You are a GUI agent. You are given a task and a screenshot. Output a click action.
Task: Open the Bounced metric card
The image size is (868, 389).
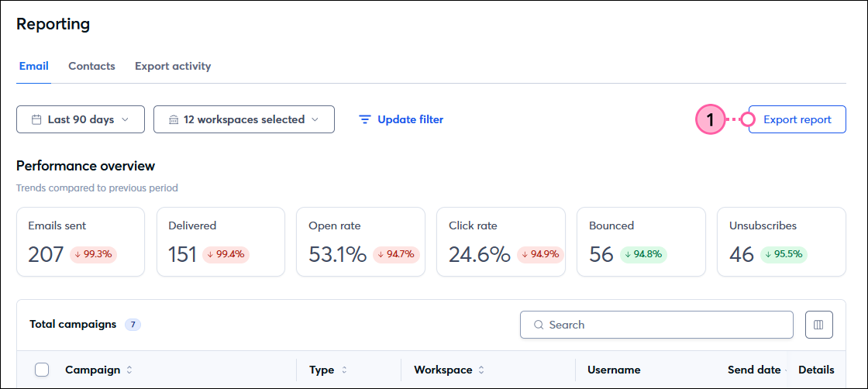pyautogui.click(x=641, y=242)
